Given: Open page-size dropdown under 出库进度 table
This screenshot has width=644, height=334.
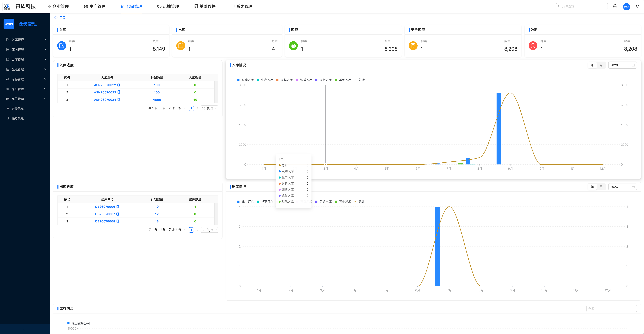Looking at the screenshot, I should [209, 230].
